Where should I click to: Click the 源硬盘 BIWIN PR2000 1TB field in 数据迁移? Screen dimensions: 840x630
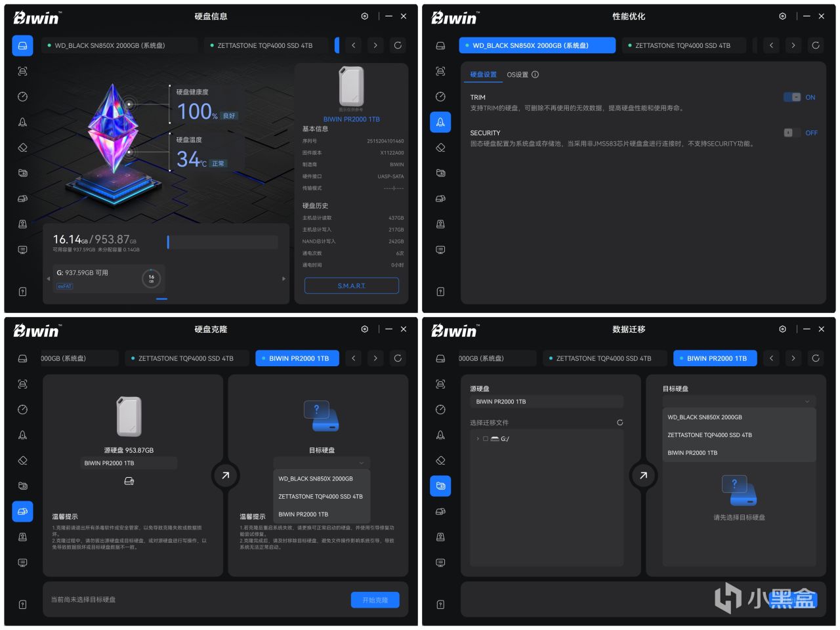(547, 402)
